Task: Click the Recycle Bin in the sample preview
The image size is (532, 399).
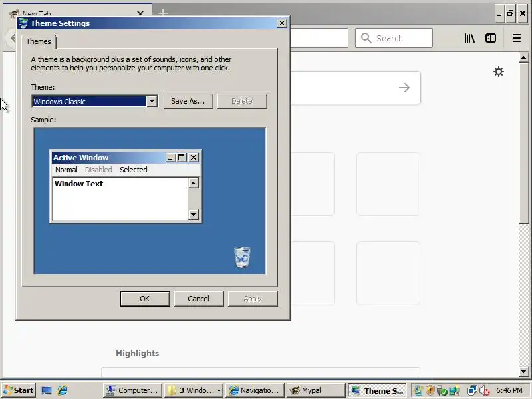Action: (x=242, y=257)
